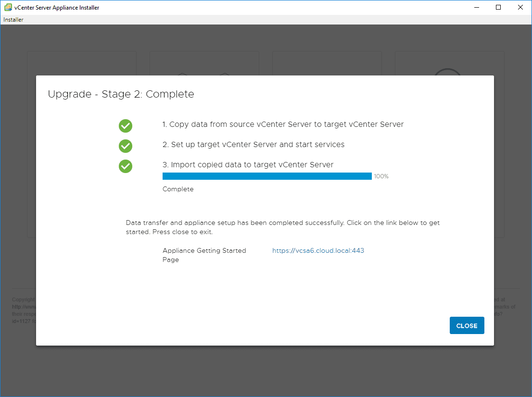532x397 pixels.
Task: Open the Installer menu
Action: (13, 20)
